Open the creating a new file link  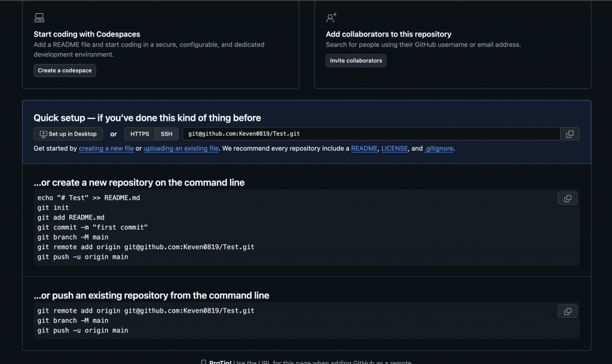click(106, 148)
